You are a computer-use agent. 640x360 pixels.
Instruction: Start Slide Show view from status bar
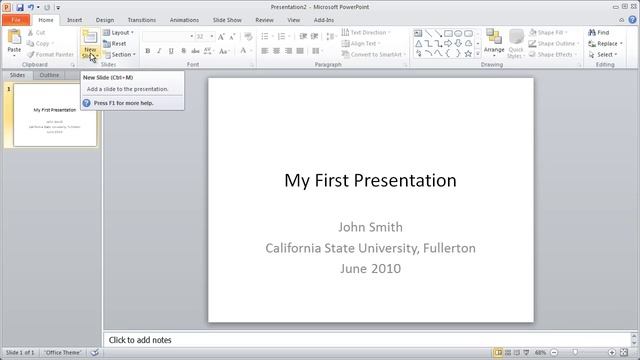coord(527,352)
